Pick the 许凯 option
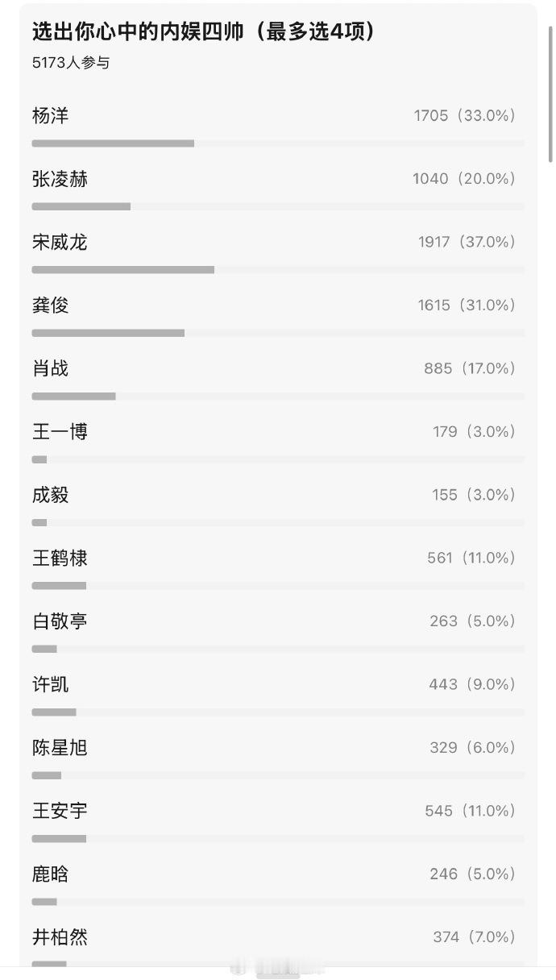The image size is (556, 980). 278,694
